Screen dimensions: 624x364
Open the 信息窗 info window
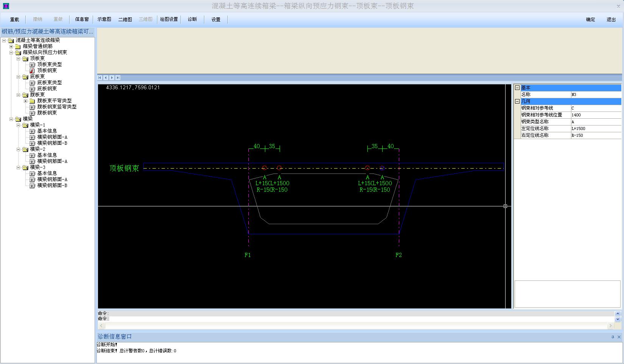pos(82,19)
